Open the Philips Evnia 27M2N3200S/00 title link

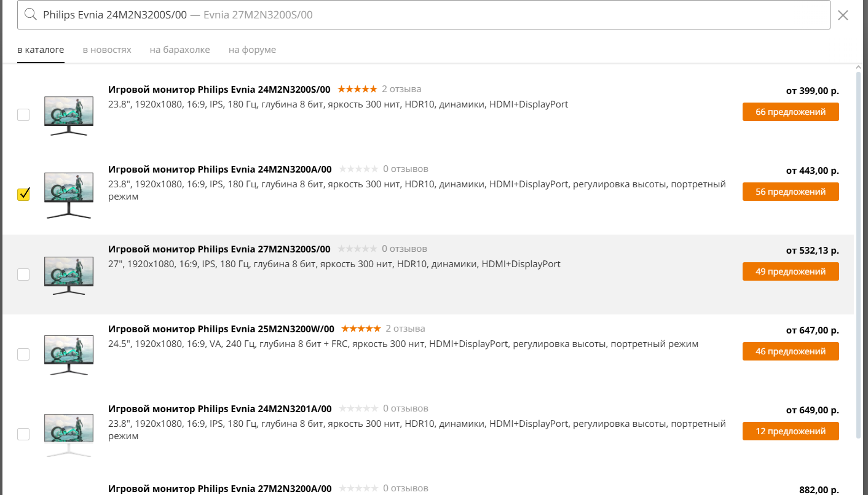(219, 249)
